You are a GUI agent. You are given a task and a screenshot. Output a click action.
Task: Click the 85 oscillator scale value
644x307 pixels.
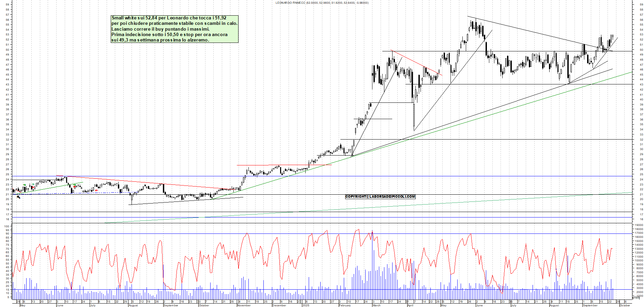[x=7, y=237]
